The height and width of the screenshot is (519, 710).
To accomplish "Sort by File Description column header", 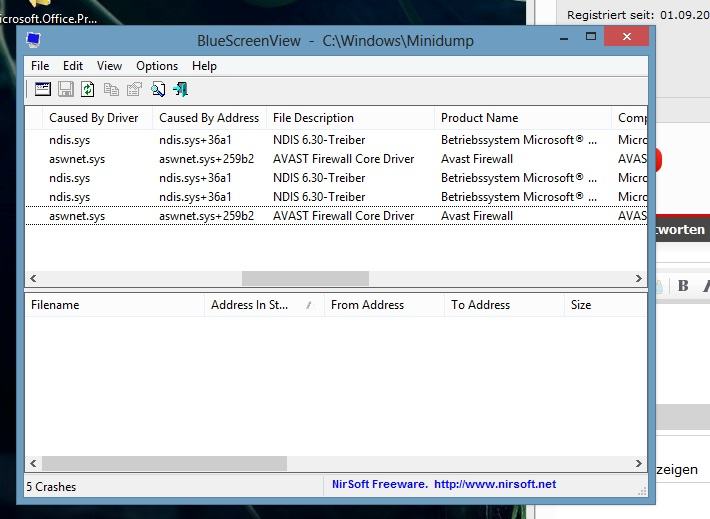I will pos(350,118).
